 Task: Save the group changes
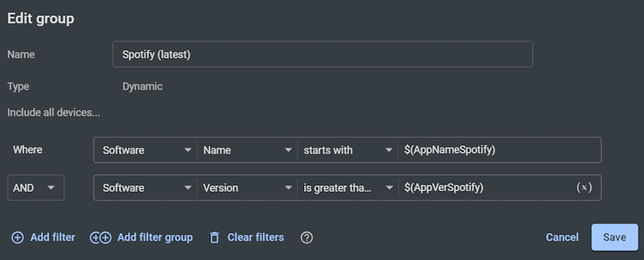614,237
